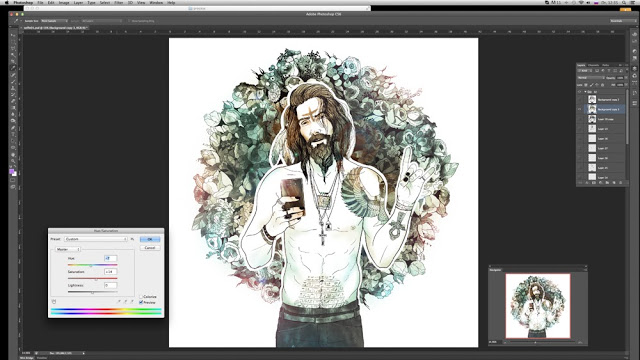
Task: Uncheck the Preview checkbox
Action: (141, 302)
